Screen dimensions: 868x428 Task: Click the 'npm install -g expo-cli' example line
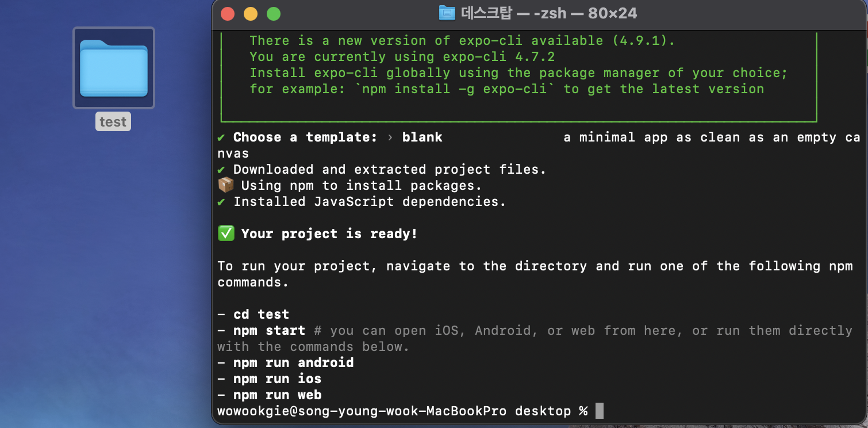point(507,89)
